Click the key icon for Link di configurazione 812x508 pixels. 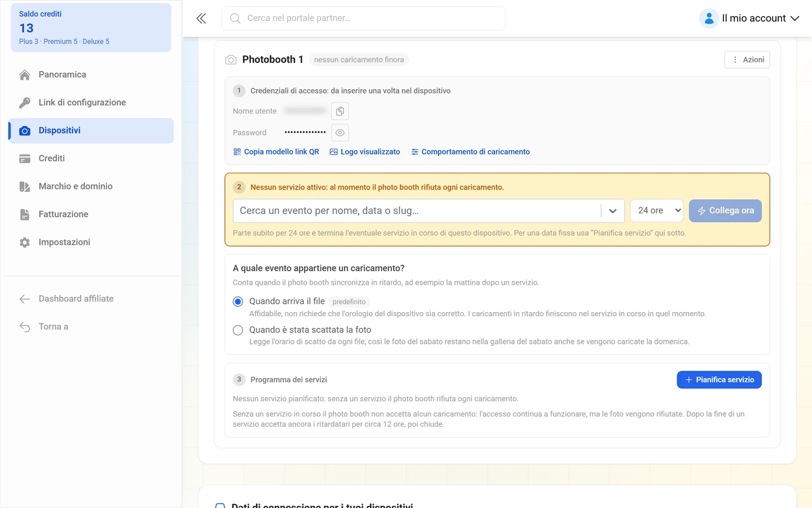25,103
